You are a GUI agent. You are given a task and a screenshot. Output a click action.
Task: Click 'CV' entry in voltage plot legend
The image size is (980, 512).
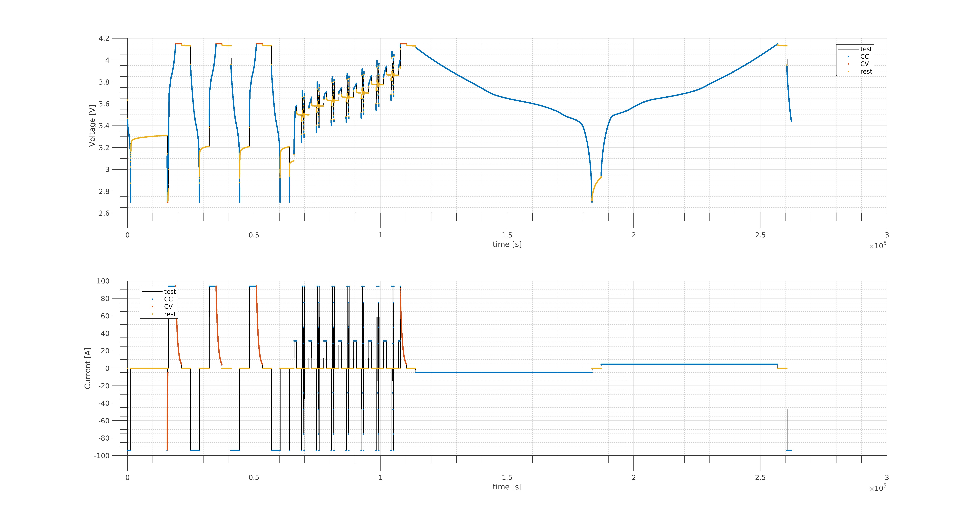pos(864,64)
